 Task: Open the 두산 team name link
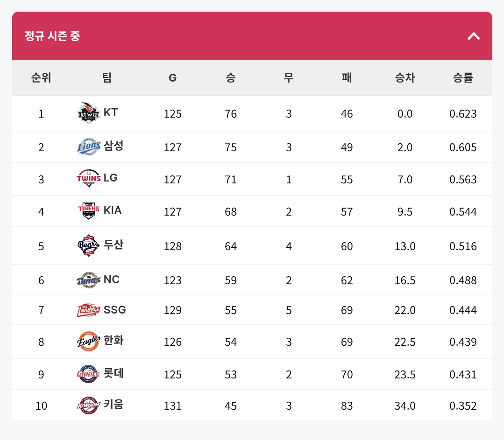[x=114, y=245]
